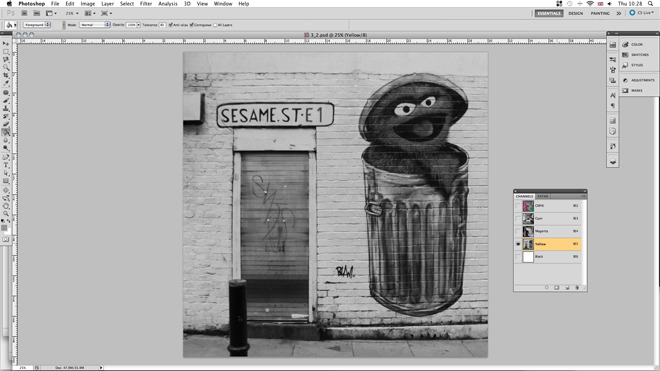Select the Zoom tool in toolbox
This screenshot has width=660, height=371.
point(6,214)
